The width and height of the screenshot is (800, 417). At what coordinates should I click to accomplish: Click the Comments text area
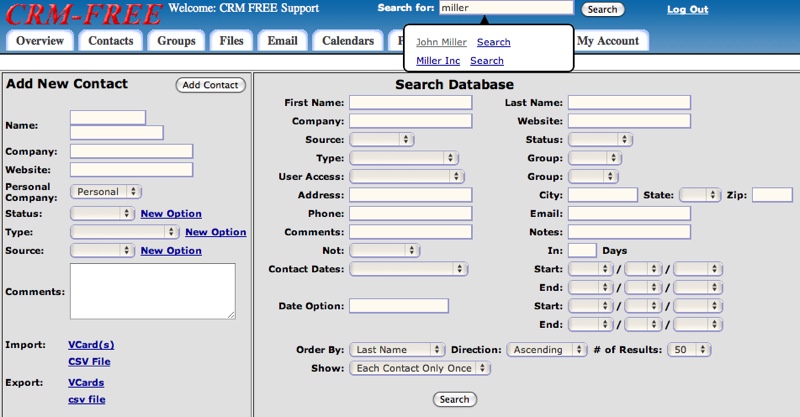point(153,291)
